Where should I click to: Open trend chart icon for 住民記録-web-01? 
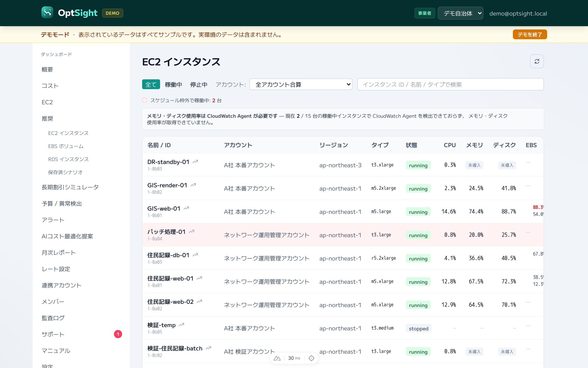click(199, 278)
